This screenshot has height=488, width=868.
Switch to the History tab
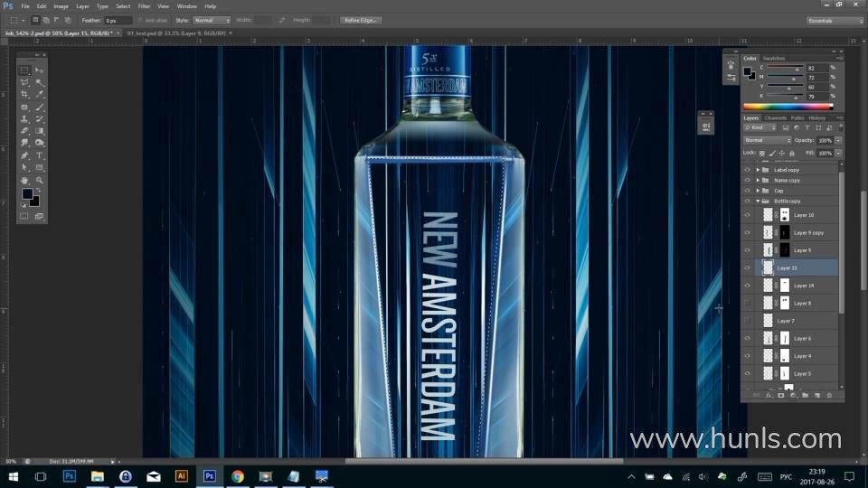(x=817, y=118)
